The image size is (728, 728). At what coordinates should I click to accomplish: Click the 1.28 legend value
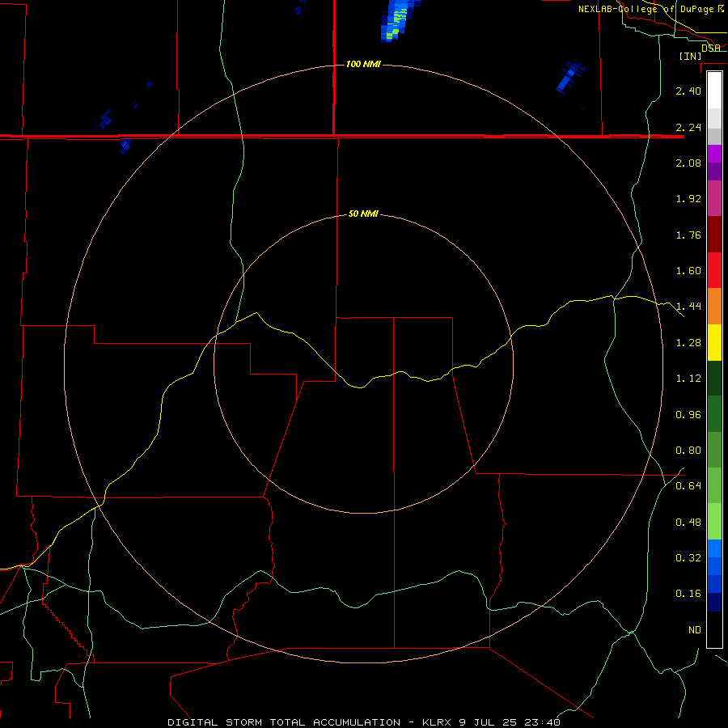(x=688, y=343)
